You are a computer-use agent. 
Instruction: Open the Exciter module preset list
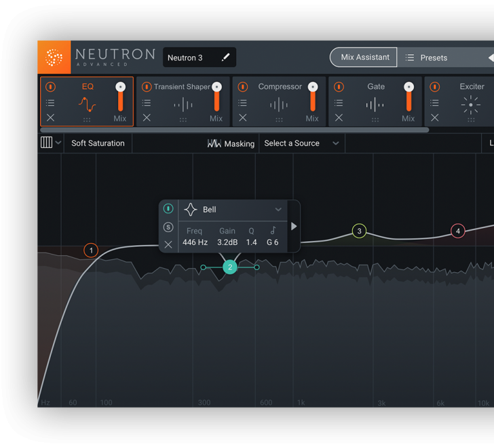point(434,102)
